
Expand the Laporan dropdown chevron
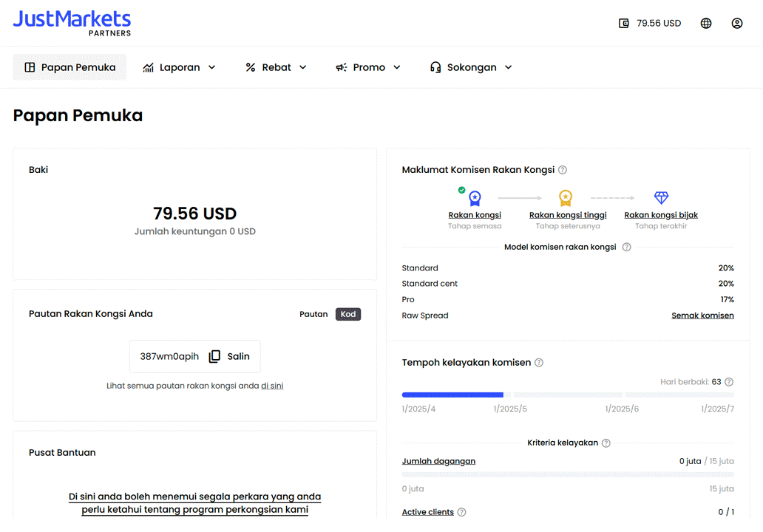coord(211,67)
